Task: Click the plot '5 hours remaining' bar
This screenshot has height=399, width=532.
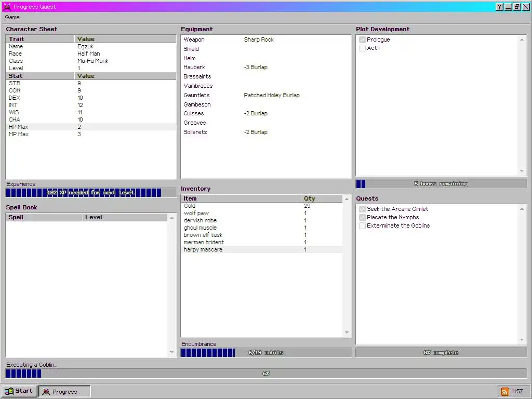Action: [441, 184]
